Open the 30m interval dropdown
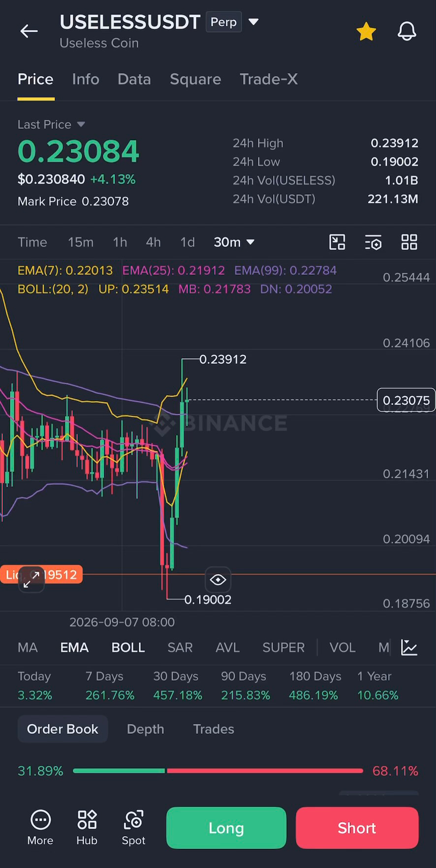The image size is (436, 868). pyautogui.click(x=234, y=242)
